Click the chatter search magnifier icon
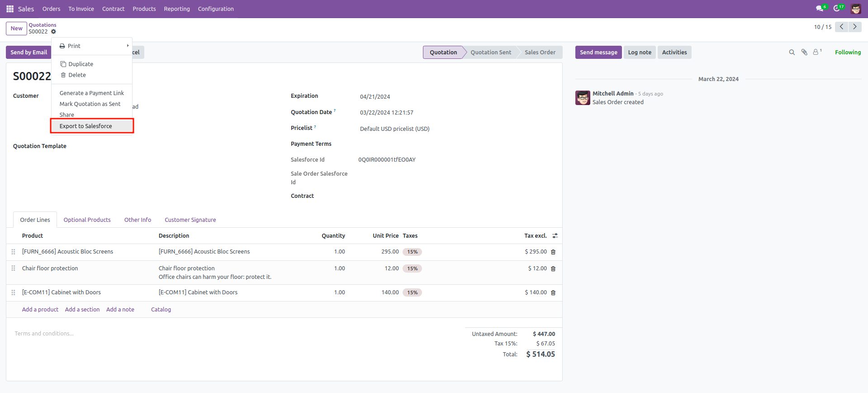Image resolution: width=868 pixels, height=393 pixels. [792, 53]
